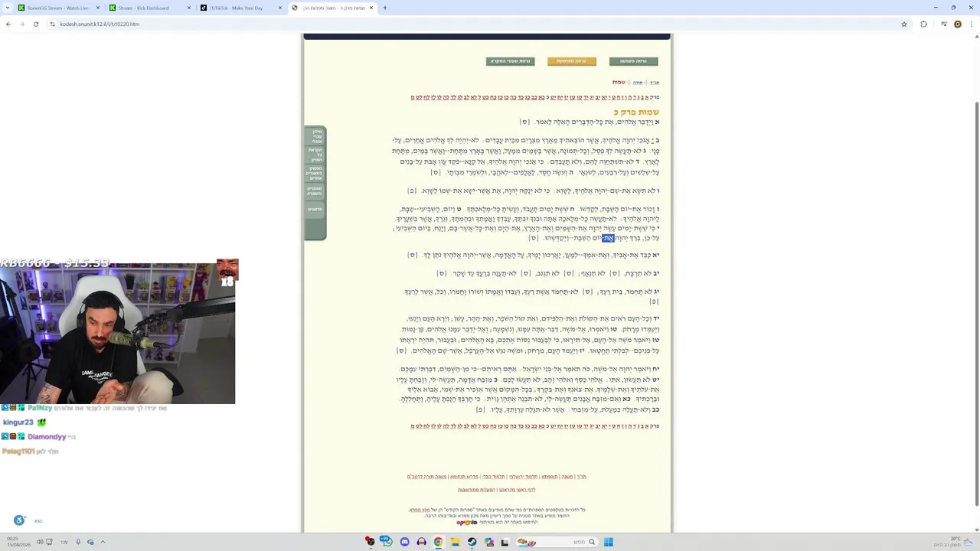Go back to the previous page in Chrome
This screenshot has width=980, height=551.
pos(8,24)
